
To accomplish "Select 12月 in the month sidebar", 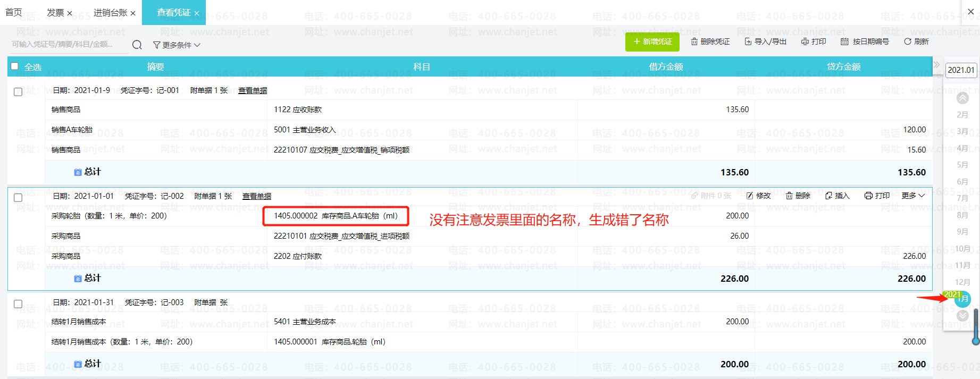I will click(x=962, y=282).
